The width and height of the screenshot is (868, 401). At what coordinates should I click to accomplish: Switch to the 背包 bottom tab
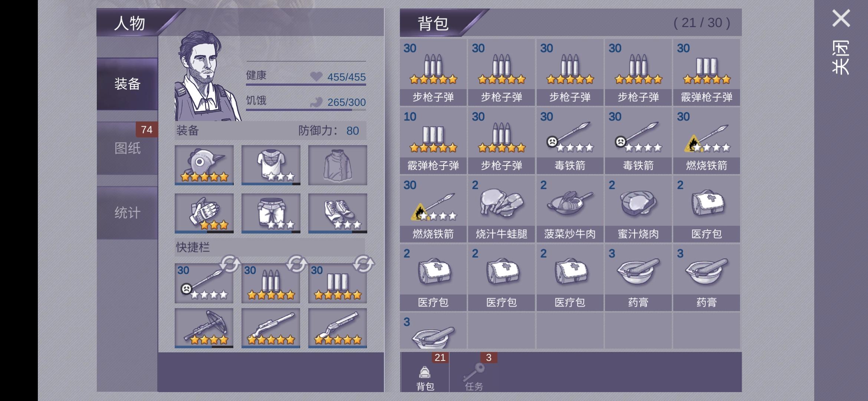[x=425, y=372]
